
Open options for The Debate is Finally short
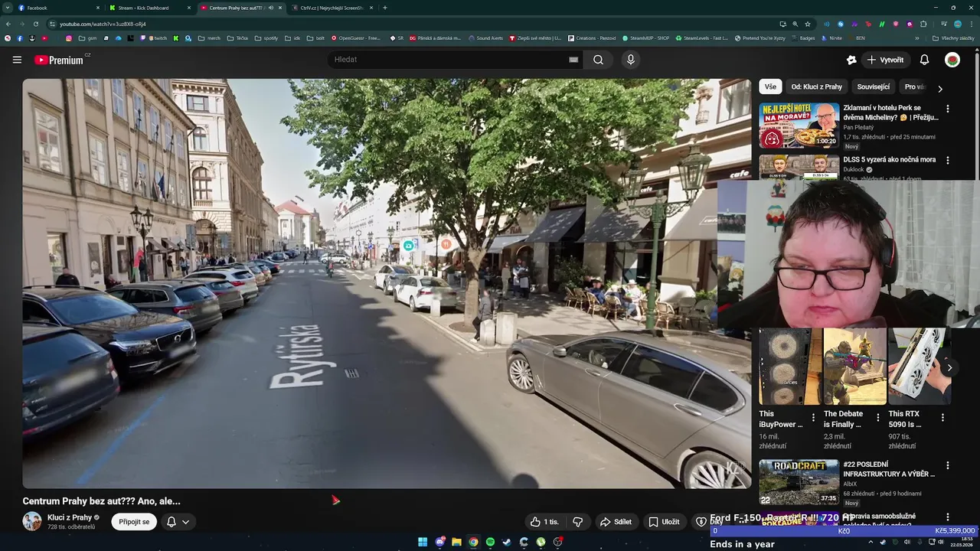pyautogui.click(x=878, y=418)
